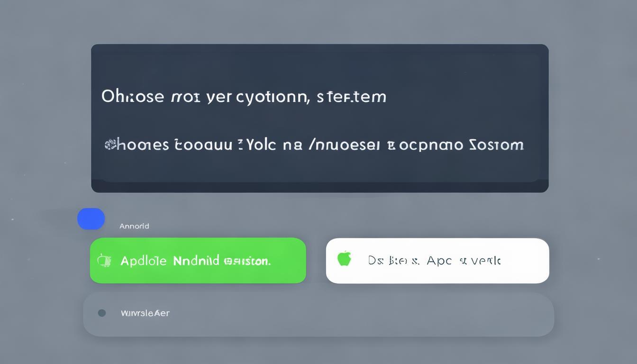Viewport: 637px width, 364px height.
Task: Select the radio dot beside WinvrsleAer
Action: 101,313
